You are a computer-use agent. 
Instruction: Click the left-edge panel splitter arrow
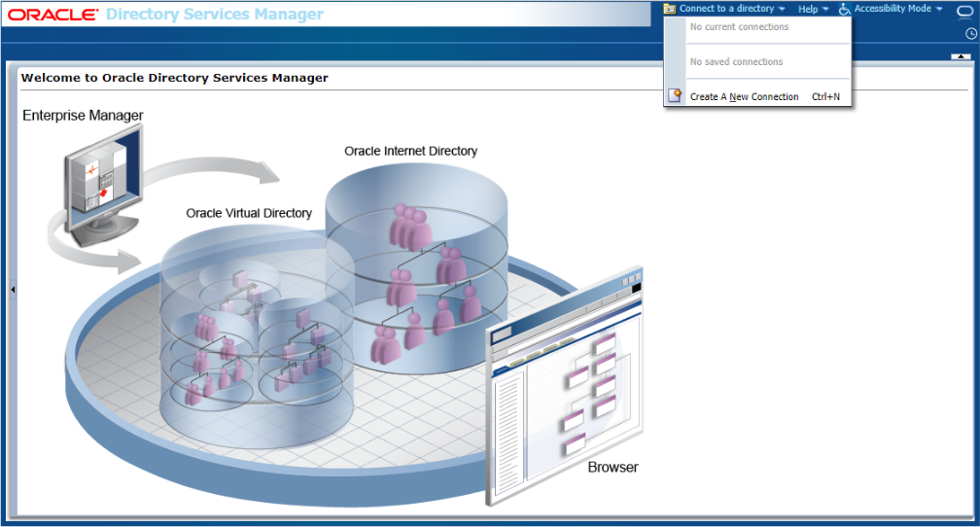pyautogui.click(x=13, y=290)
